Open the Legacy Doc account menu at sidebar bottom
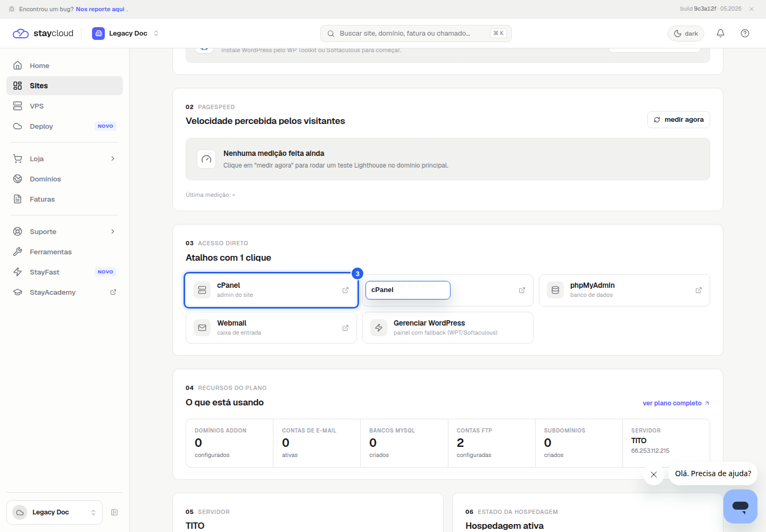This screenshot has height=532, width=766. [x=54, y=512]
